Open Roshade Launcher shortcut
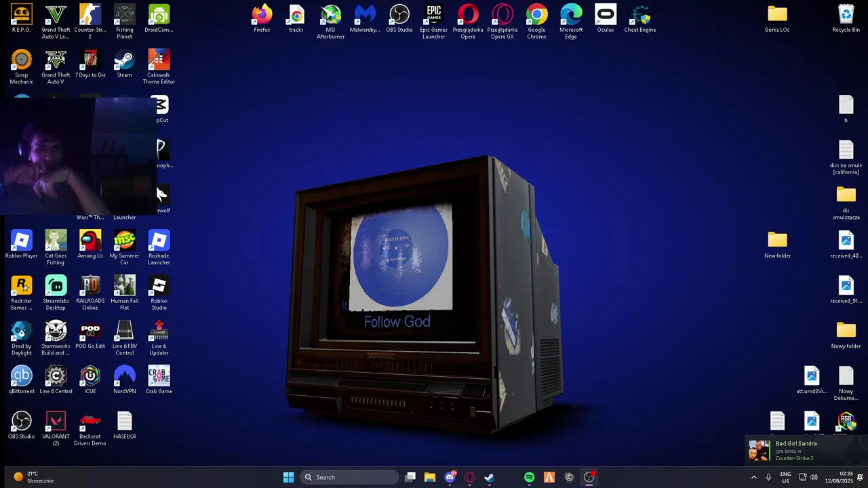868x488 pixels. click(159, 247)
